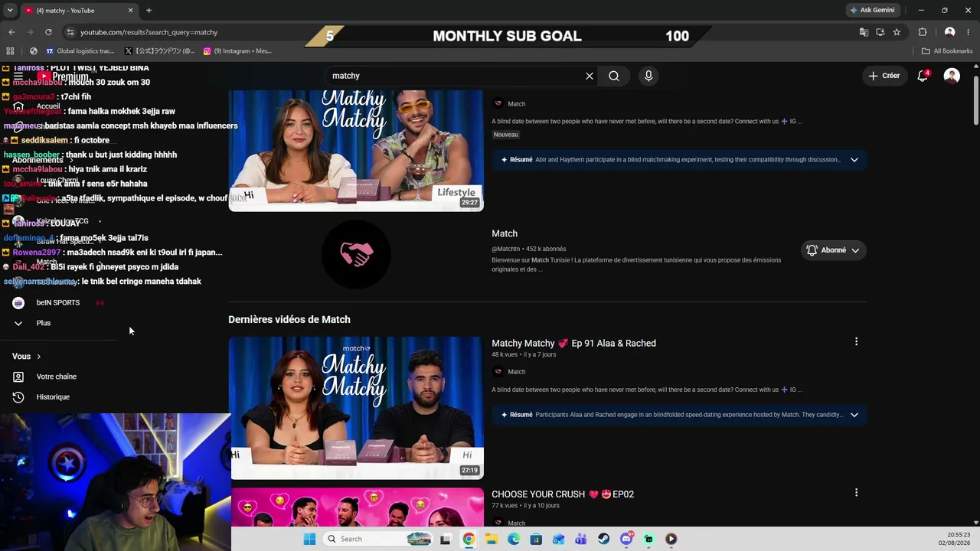The width and height of the screenshot is (980, 551).
Task: Open options menu for CHOOSE YOUR CRUSH EP02
Action: click(856, 493)
